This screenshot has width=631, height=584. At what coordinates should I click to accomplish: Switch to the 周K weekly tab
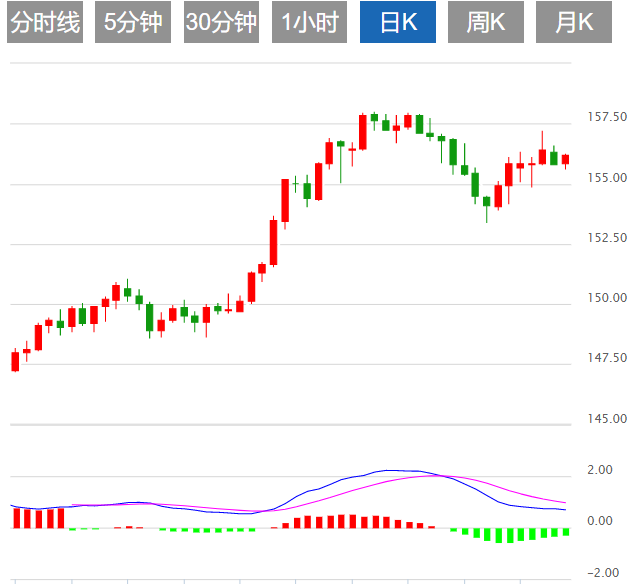tap(486, 22)
